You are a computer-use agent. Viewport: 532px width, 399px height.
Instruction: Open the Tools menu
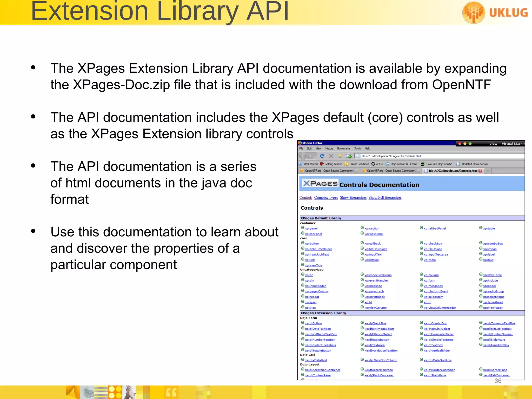[x=357, y=149]
